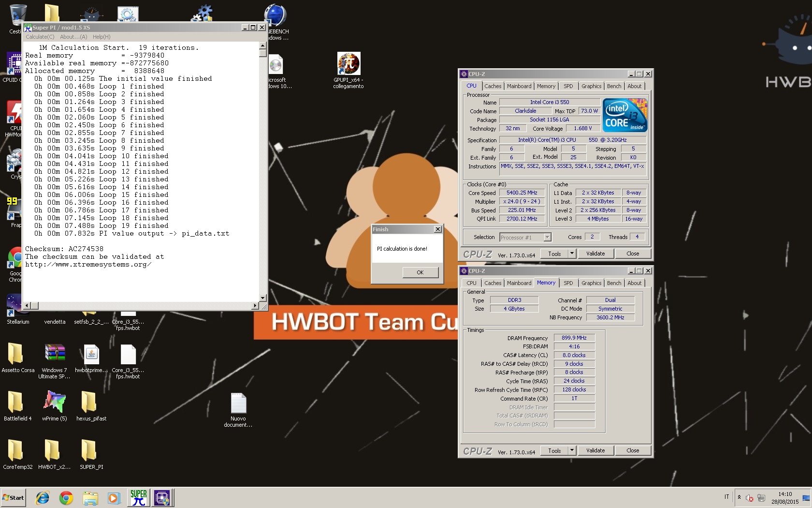Click Close button in lower CPU-Z window
The width and height of the screenshot is (812, 508).
[633, 450]
